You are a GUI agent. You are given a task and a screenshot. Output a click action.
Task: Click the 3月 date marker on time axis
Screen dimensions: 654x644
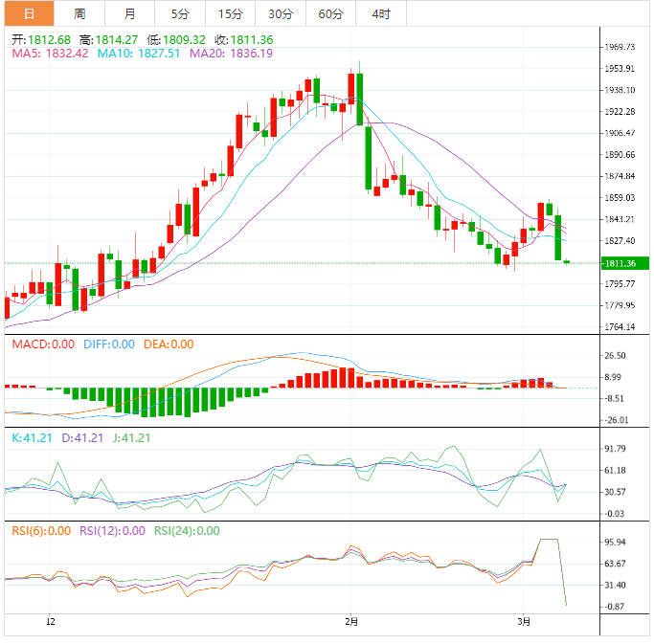click(x=523, y=621)
